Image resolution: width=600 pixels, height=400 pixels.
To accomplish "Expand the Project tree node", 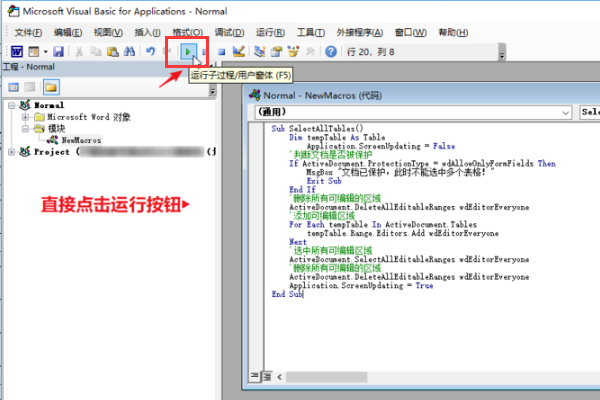I will (11, 152).
